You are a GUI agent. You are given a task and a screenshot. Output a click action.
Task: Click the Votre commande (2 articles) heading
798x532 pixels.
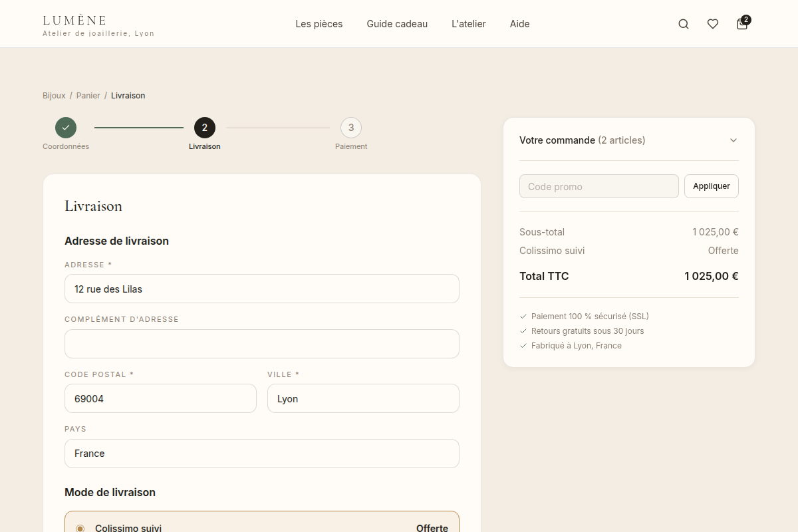pos(583,140)
